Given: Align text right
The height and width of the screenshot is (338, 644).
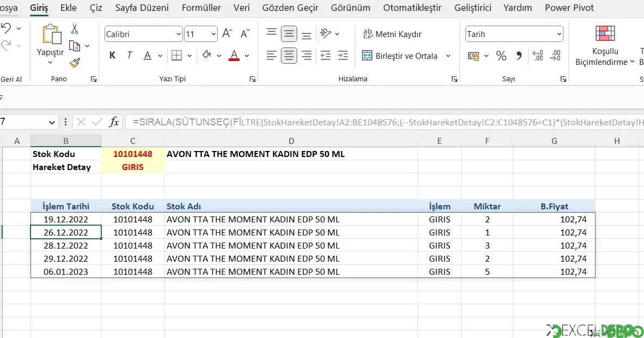Looking at the screenshot, I should (x=306, y=56).
